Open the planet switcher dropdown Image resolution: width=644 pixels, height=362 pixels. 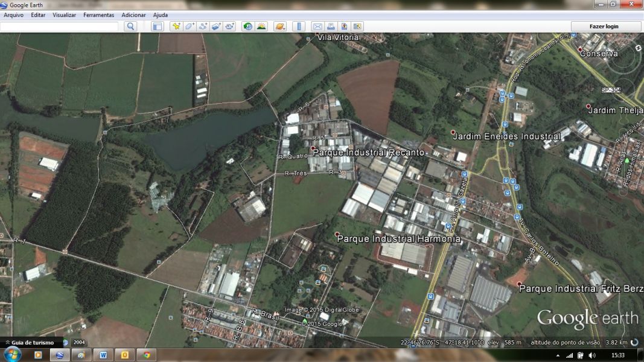[279, 27]
